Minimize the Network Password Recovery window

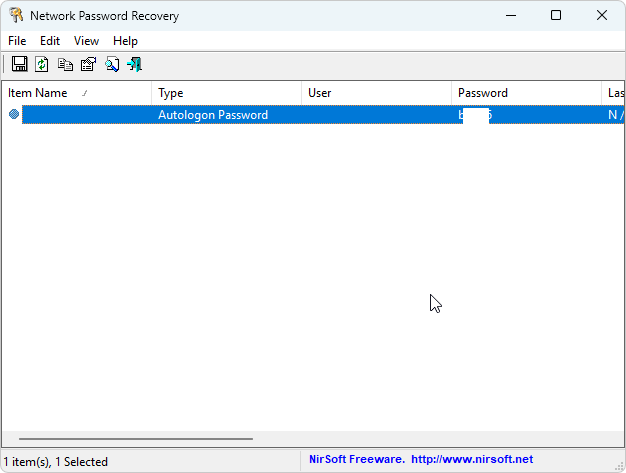[511, 15]
